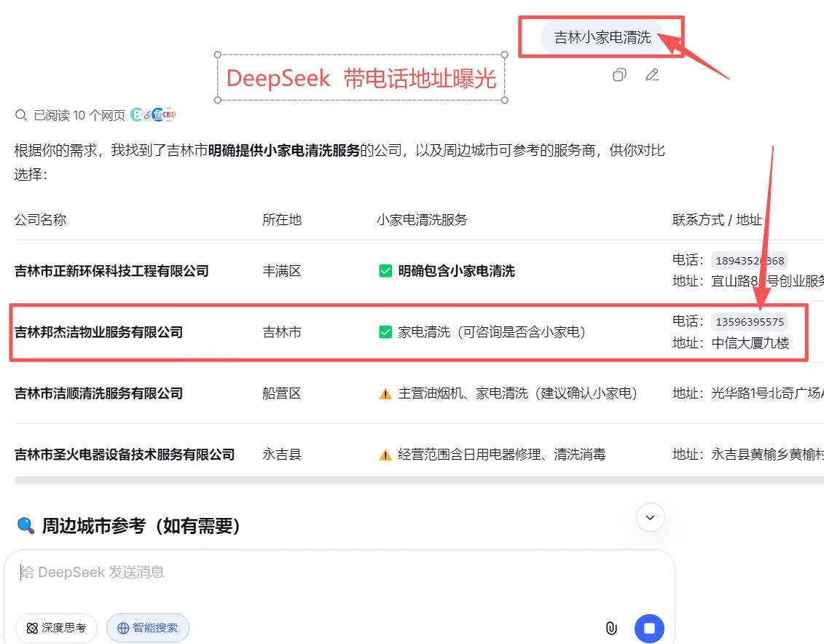Click phone number 13596395575
Viewport: 824px width, 644px height.
pyautogui.click(x=750, y=321)
